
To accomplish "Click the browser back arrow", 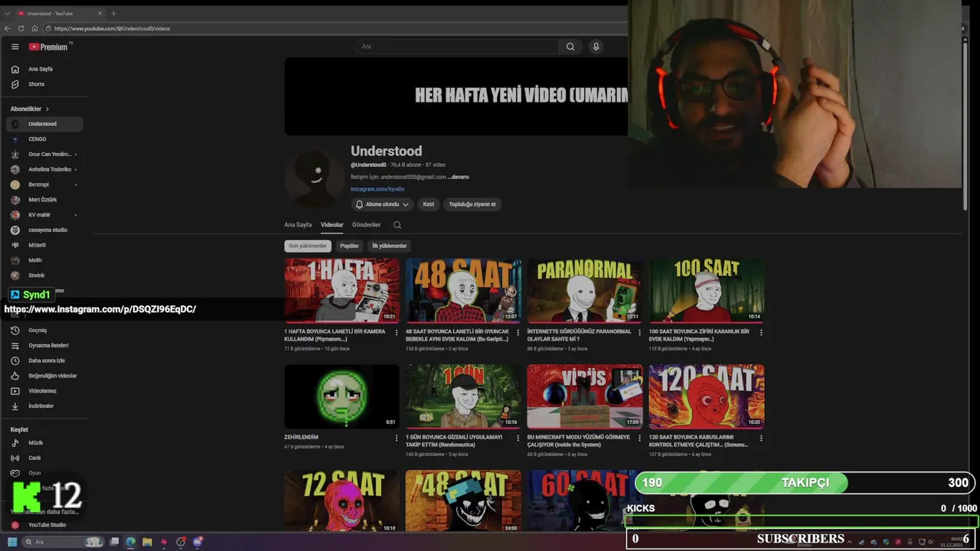I will [x=8, y=28].
